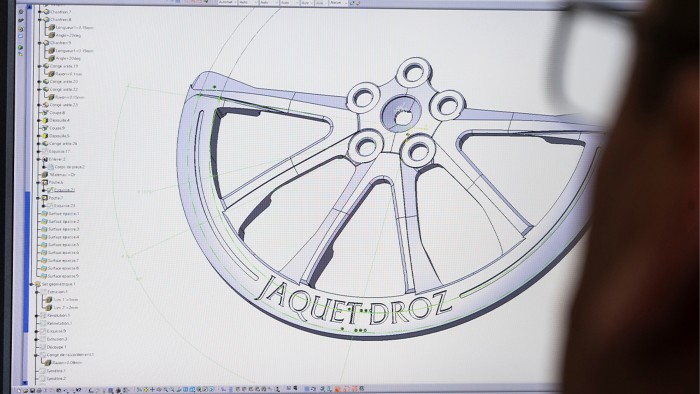Collapse the Poche.7 tree node
This screenshot has width=700, height=394.
(39, 198)
